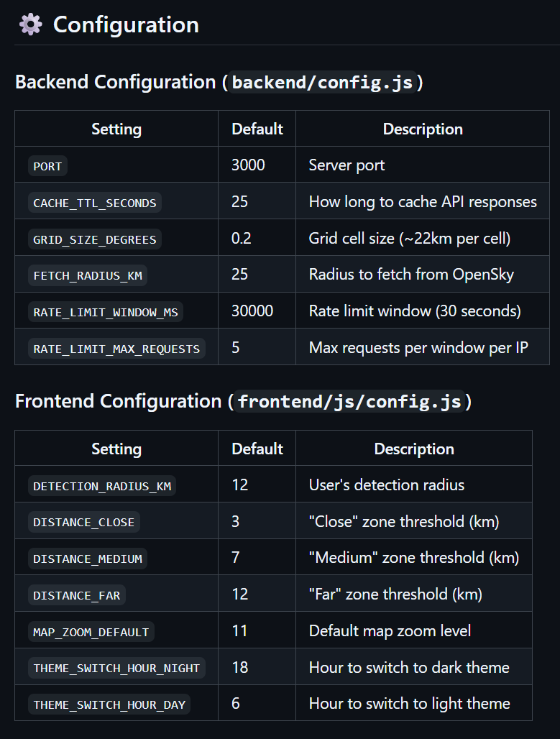The width and height of the screenshot is (560, 739).
Task: Click the default value 30000
Action: tap(252, 311)
